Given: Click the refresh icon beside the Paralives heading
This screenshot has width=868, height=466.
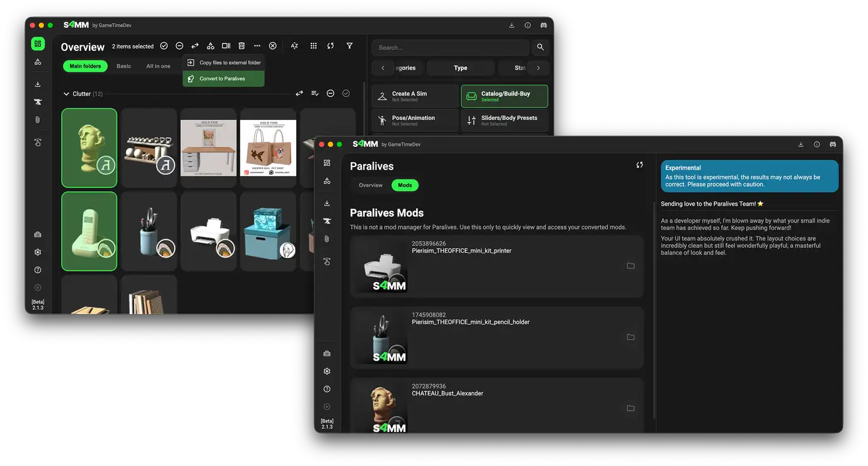Looking at the screenshot, I should (x=639, y=165).
